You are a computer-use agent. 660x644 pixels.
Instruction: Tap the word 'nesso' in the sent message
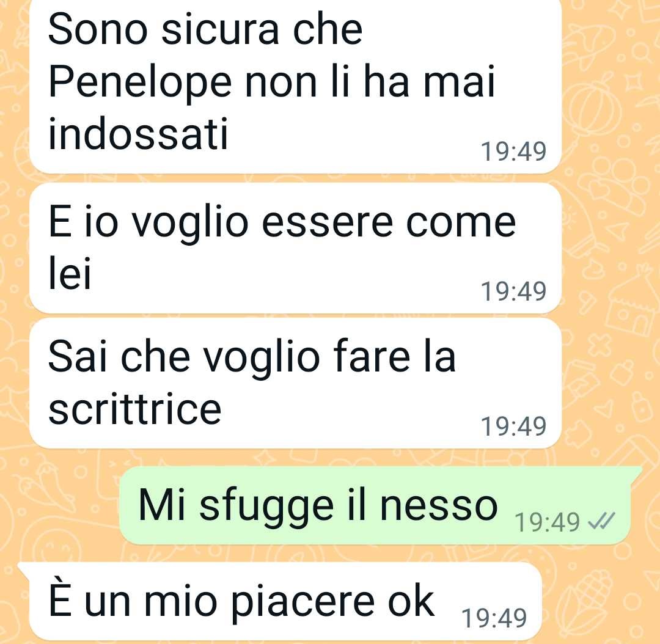coord(439,507)
